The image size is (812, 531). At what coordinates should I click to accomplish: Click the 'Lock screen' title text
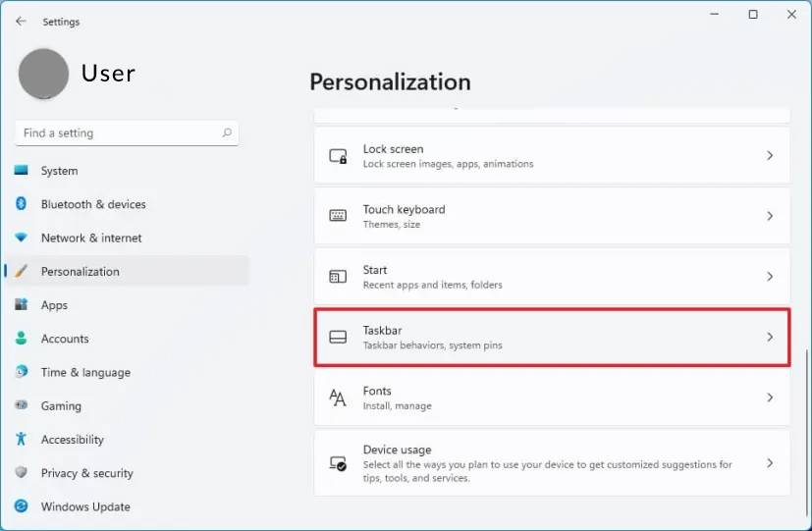[x=393, y=149]
